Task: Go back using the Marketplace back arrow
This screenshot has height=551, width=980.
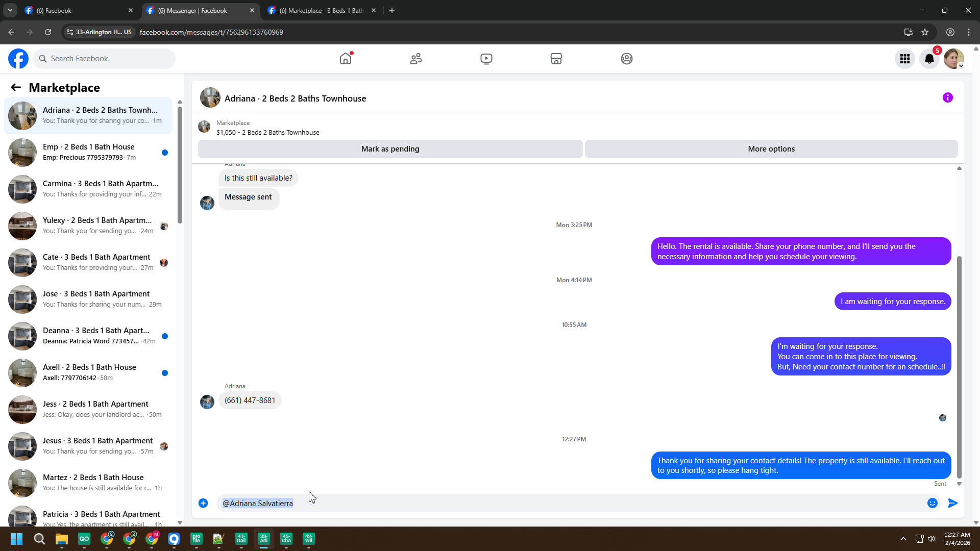Action: 16,87
